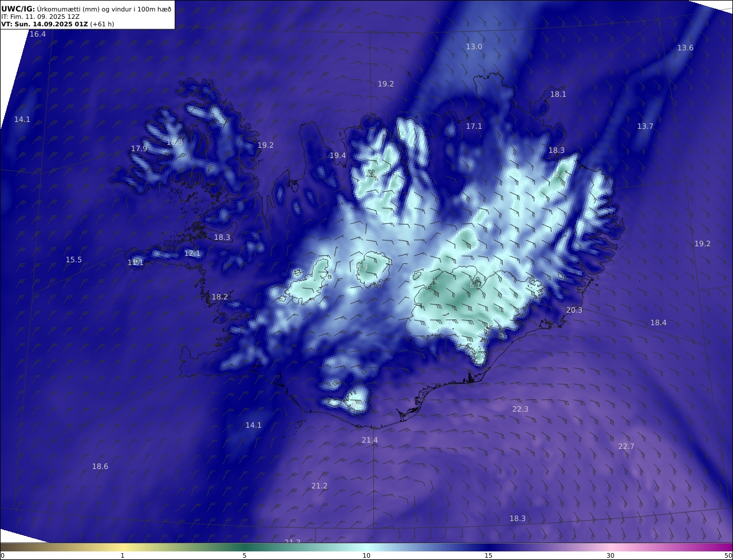Screen dimensions: 733x560
Task: Click the 0 tick on the color scale
Action: 2,556
